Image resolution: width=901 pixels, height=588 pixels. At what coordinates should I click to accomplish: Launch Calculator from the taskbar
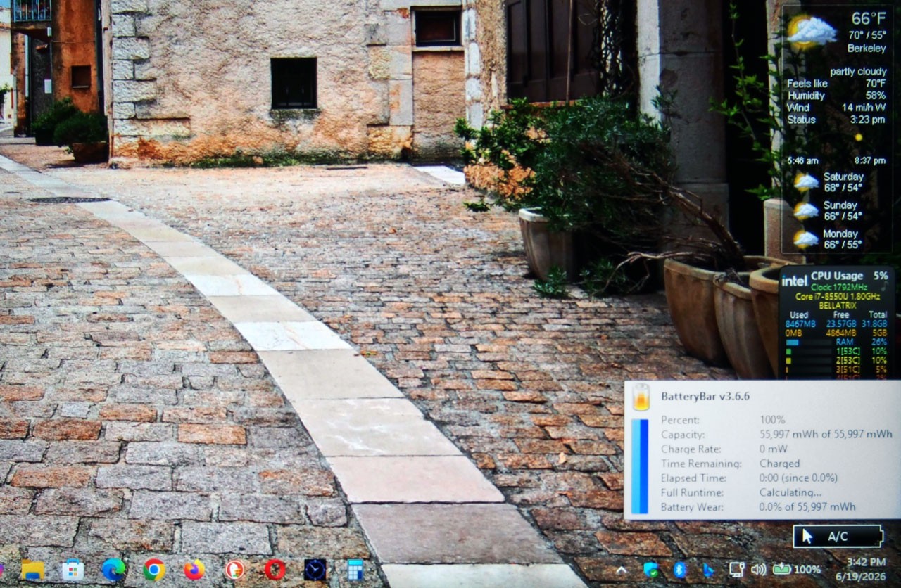(355, 569)
